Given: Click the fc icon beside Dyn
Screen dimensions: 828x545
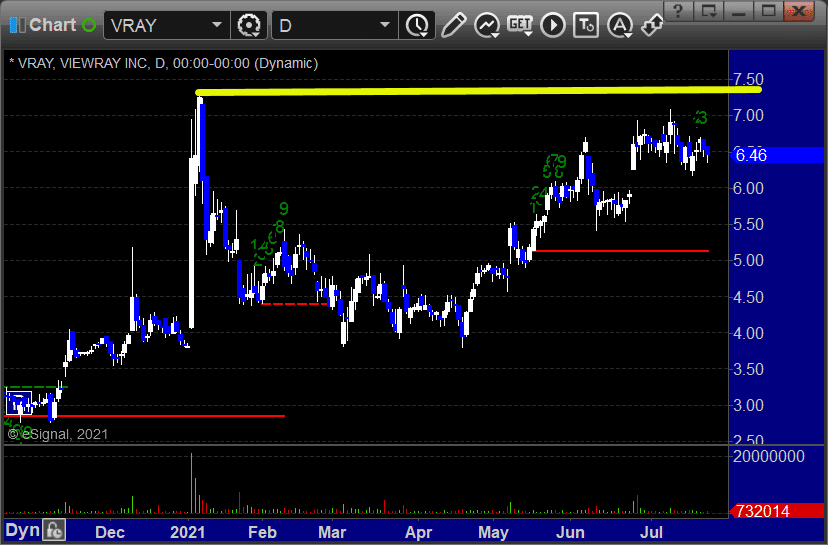Looking at the screenshot, I should click(54, 530).
